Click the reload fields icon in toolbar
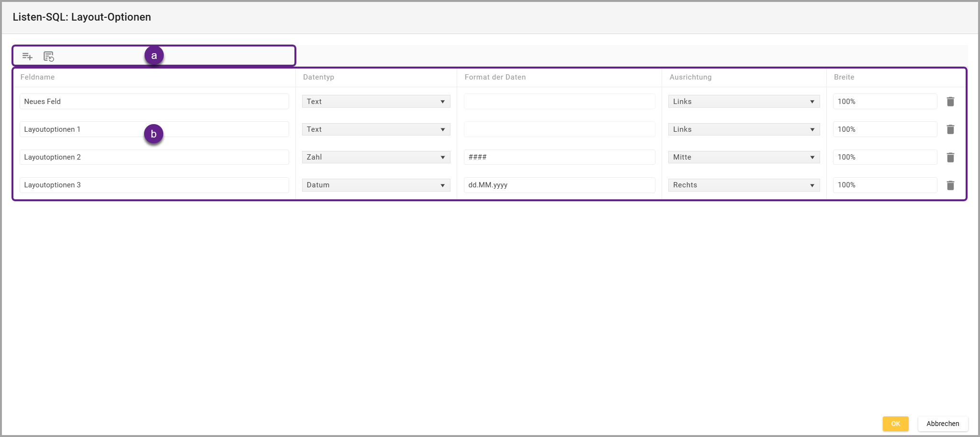The image size is (980, 437). 48,57
